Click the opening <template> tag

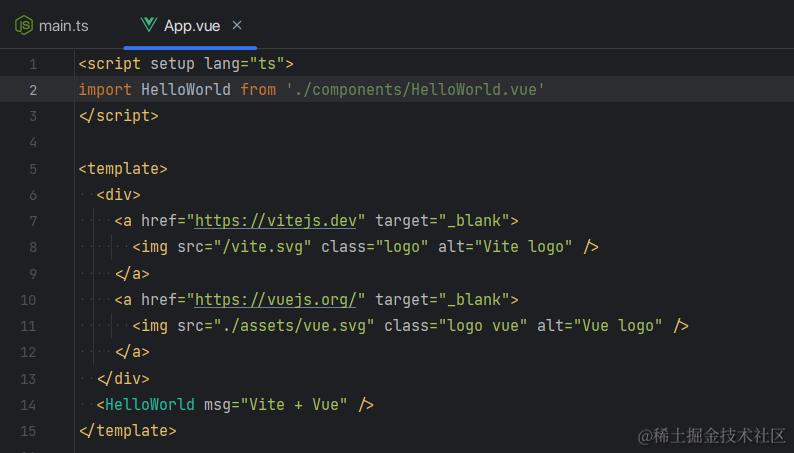pos(123,169)
